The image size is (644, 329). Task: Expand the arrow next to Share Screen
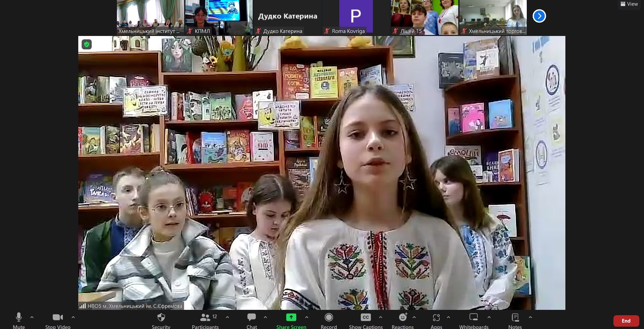tap(306, 317)
